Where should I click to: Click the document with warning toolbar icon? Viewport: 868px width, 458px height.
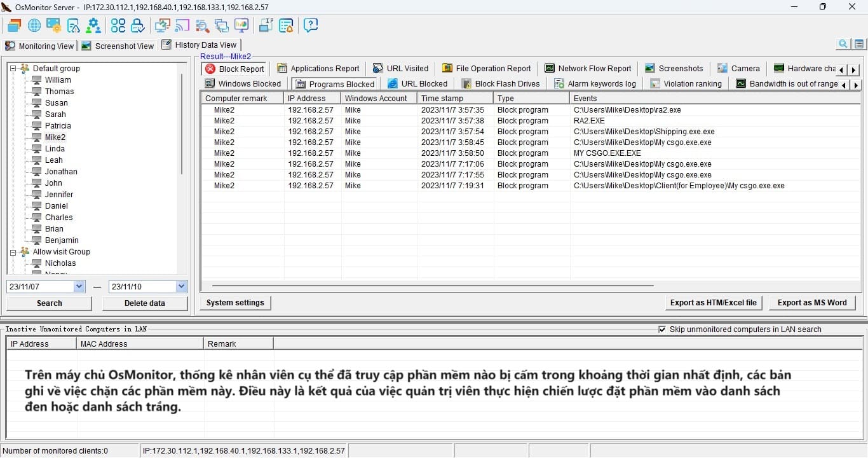pyautogui.click(x=74, y=25)
